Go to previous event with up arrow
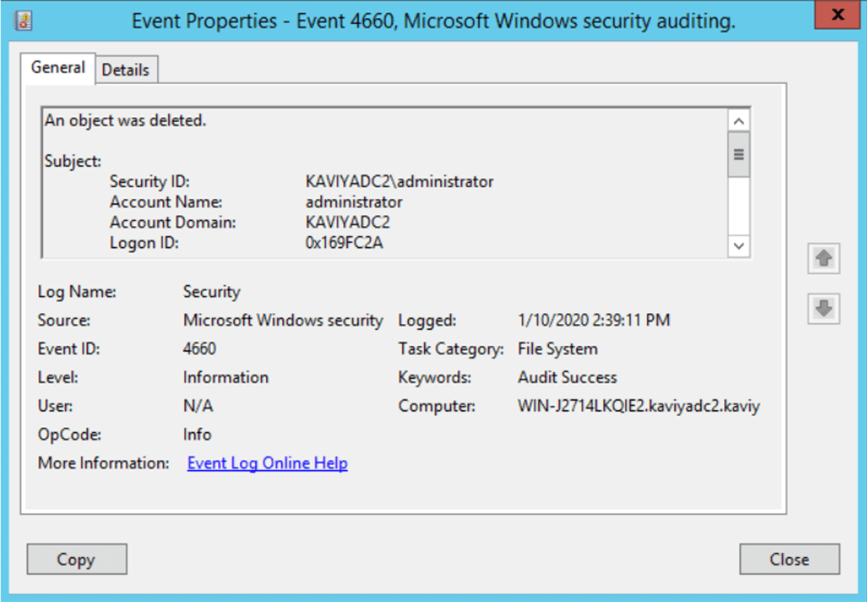This screenshot has height=603, width=868. tap(824, 259)
